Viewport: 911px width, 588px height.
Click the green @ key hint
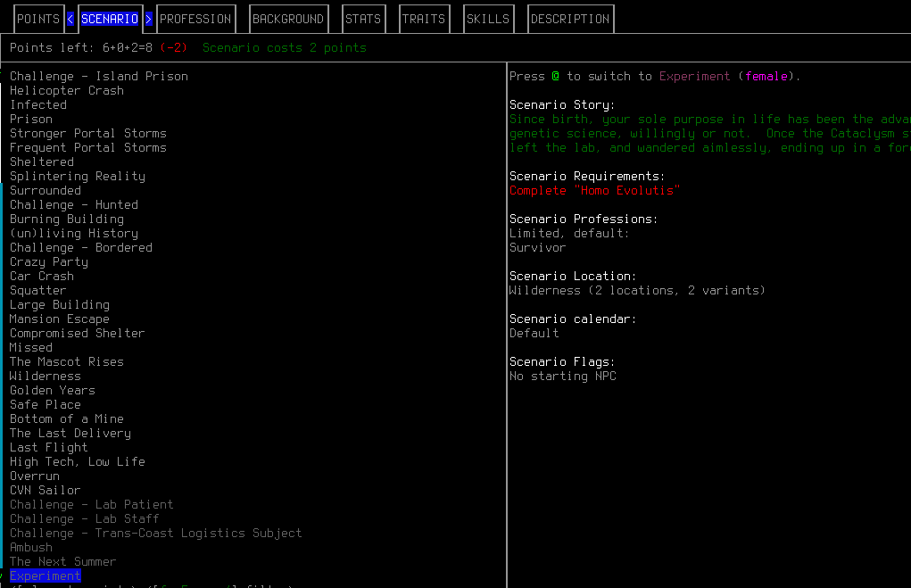tap(555, 76)
